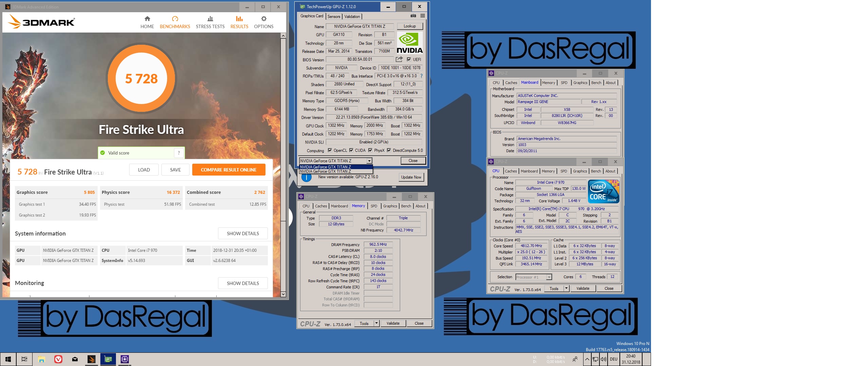Screen dimensions: 868x366
Task: Toggle the UEFI checkbox in GPU-Z
Action: pyautogui.click(x=409, y=59)
